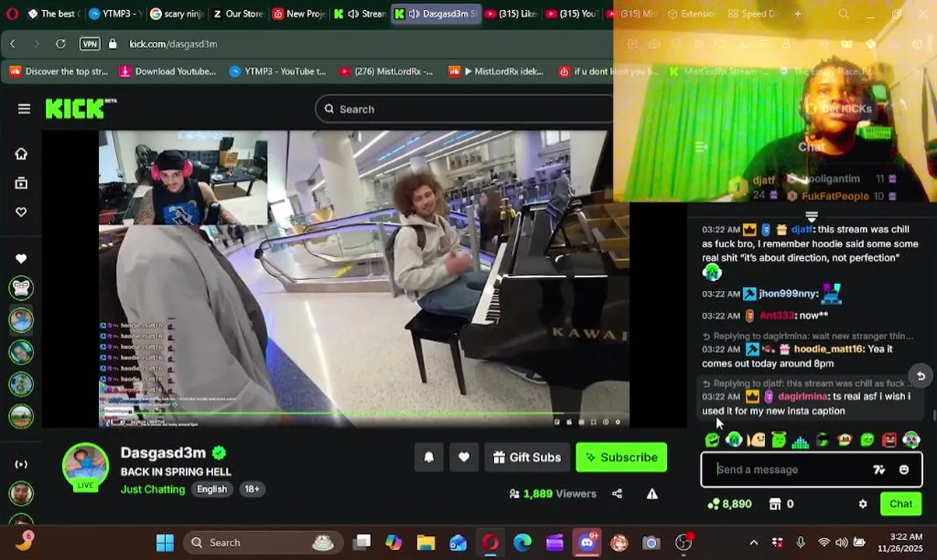Image resolution: width=937 pixels, height=560 pixels.
Task: Expand hidden system tray icons chevron
Action: 753,543
